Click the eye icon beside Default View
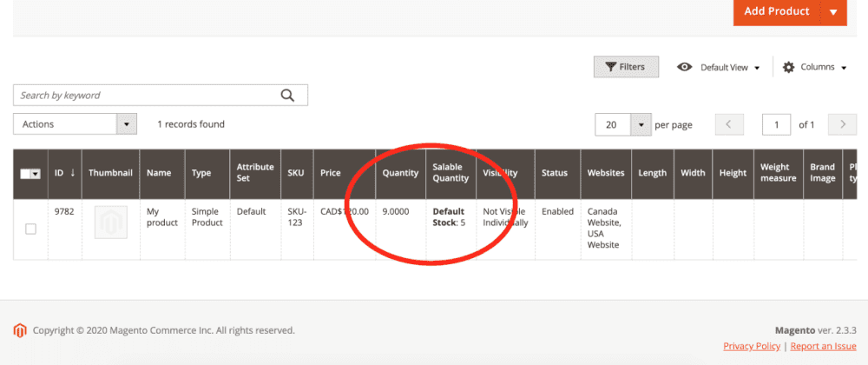868x365 pixels. coord(685,67)
